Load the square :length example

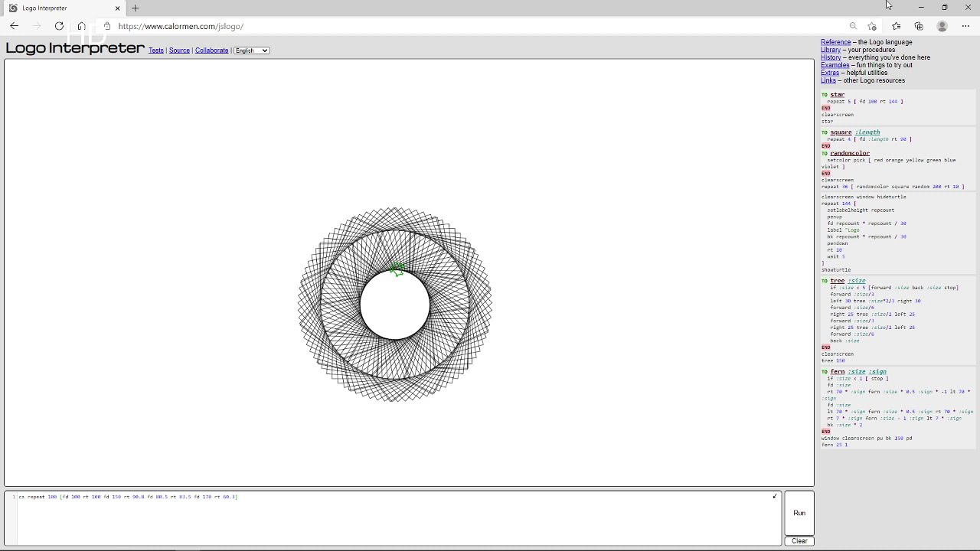click(x=854, y=132)
